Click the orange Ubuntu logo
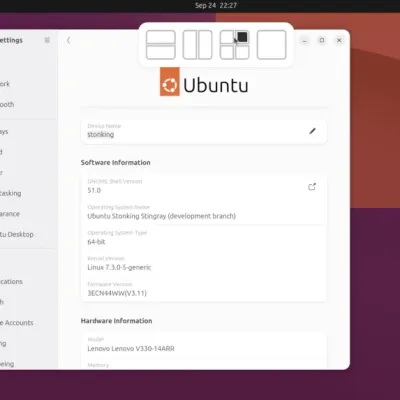 [x=170, y=82]
